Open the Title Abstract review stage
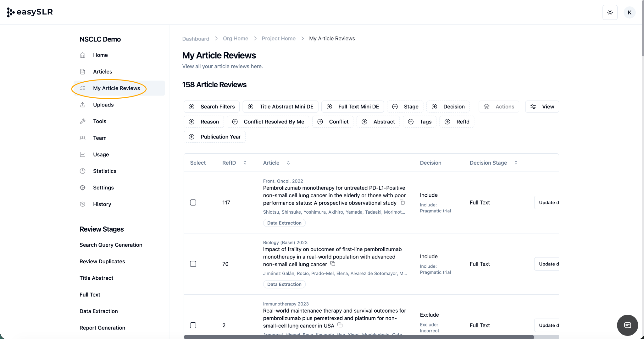 coord(96,278)
